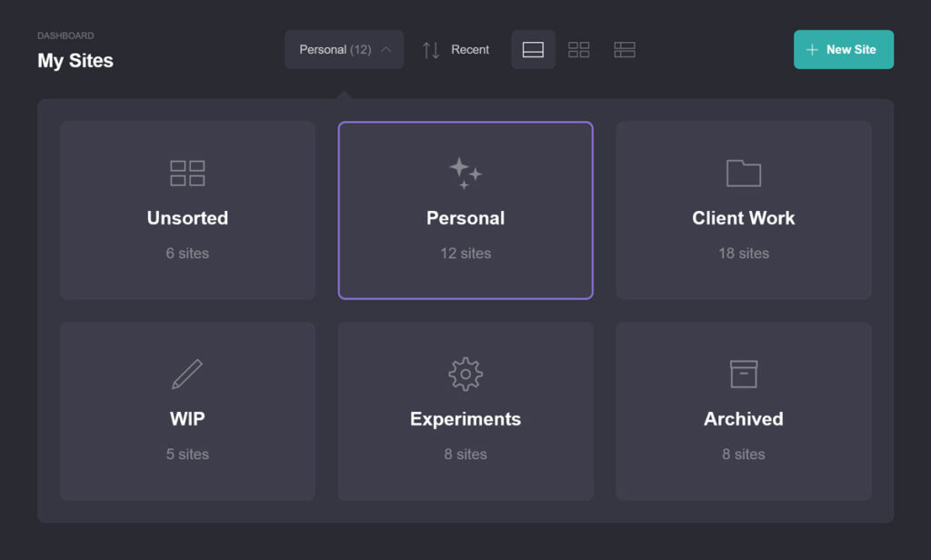Open the Recent sort order dropdown
The height and width of the screenshot is (560, 931).
470,50
